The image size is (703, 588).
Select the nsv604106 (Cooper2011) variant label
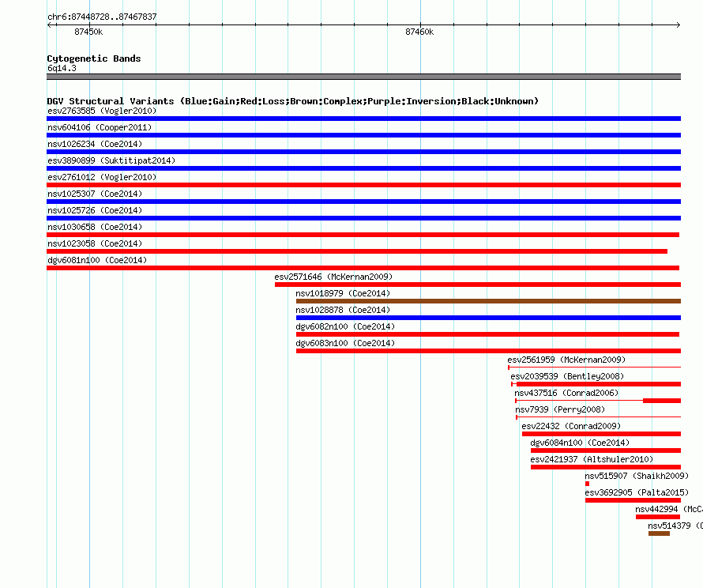(x=100, y=127)
